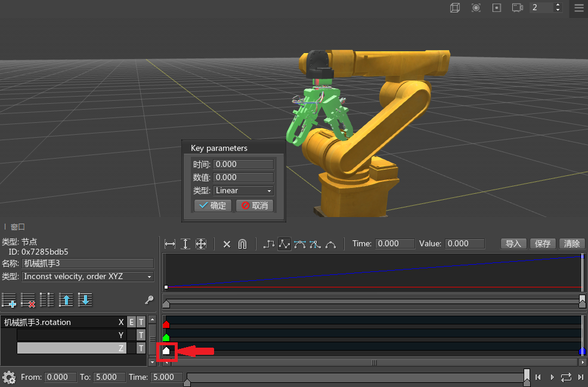This screenshot has height=387, width=588.
Task: Open the Inconst velocity order XYZ dropdown
Action: coord(88,277)
